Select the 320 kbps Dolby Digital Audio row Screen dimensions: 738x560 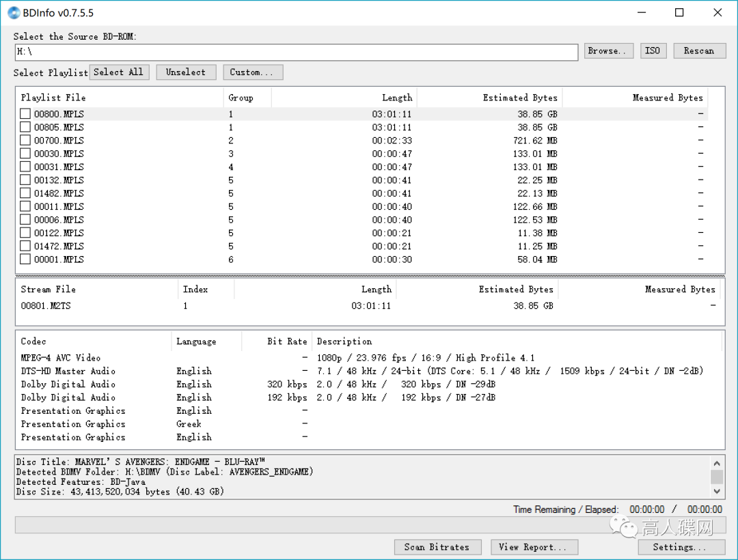tap(370, 384)
